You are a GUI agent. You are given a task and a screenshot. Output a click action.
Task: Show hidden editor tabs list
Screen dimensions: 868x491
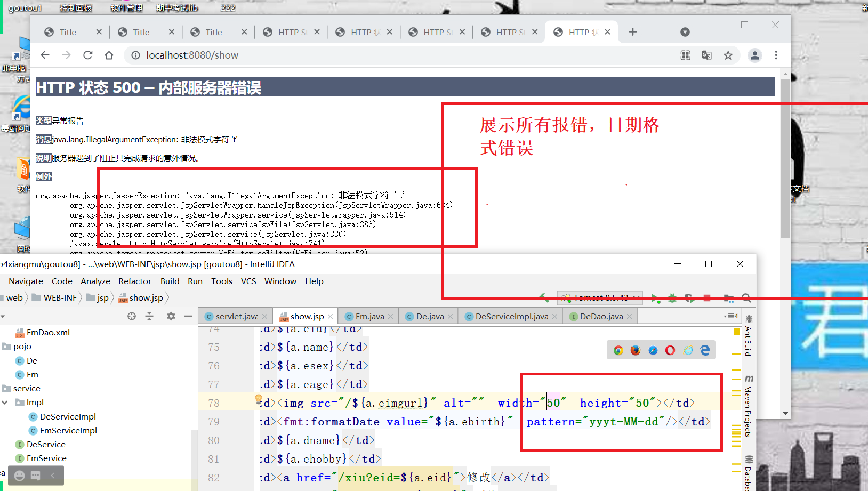(x=731, y=316)
